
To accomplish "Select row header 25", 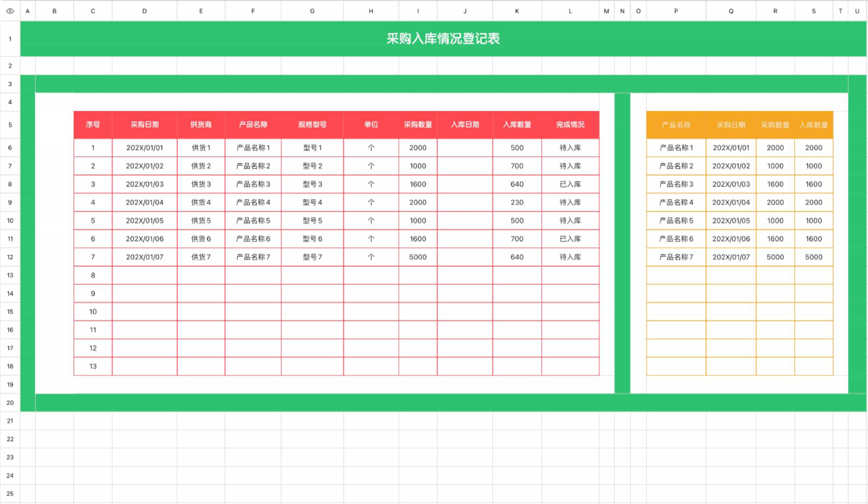I will click(x=10, y=494).
